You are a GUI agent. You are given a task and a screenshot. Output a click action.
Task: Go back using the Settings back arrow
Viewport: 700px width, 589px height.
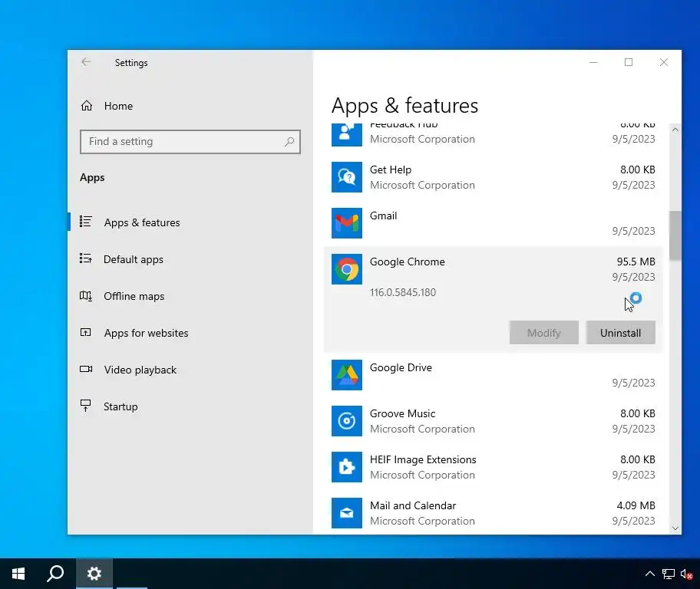tap(86, 62)
